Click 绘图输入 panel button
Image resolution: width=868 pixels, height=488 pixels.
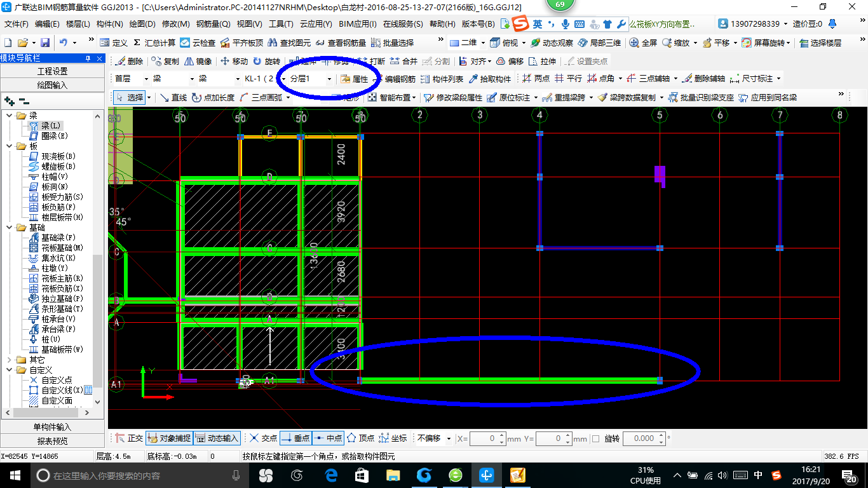52,85
